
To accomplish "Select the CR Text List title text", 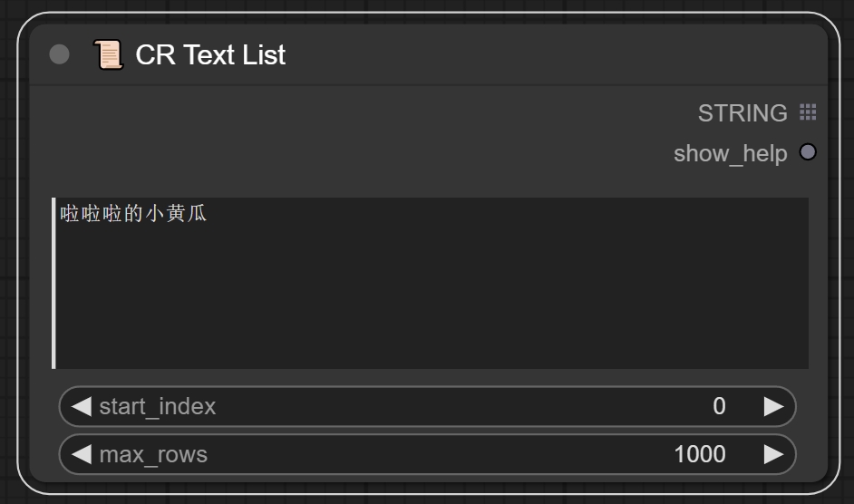I will point(210,55).
